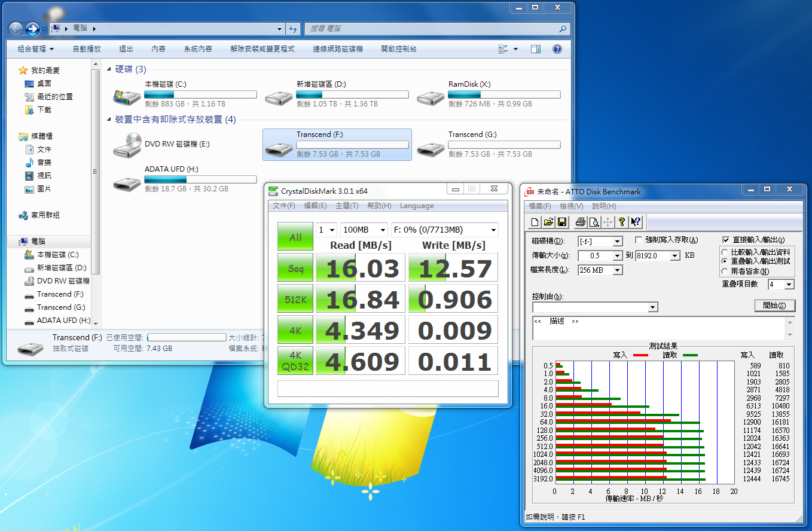Run the Seq test in CrystalDiskMark
The height and width of the screenshot is (531, 812).
[295, 268]
